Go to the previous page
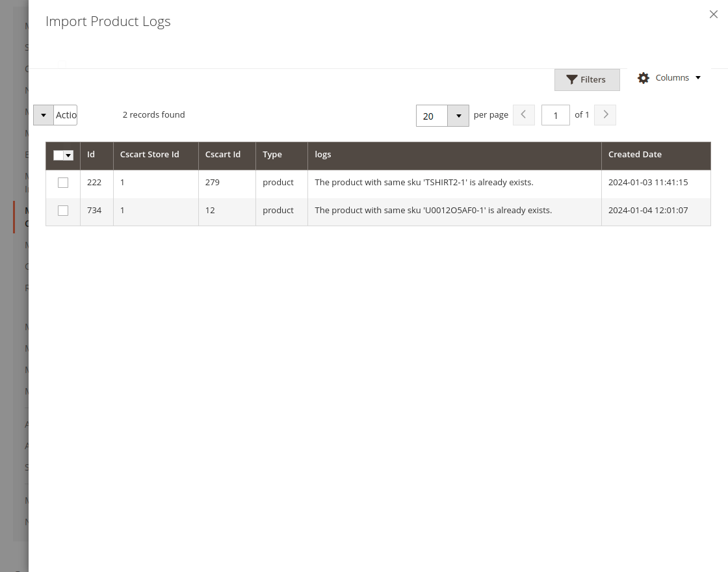The height and width of the screenshot is (572, 728). click(524, 114)
